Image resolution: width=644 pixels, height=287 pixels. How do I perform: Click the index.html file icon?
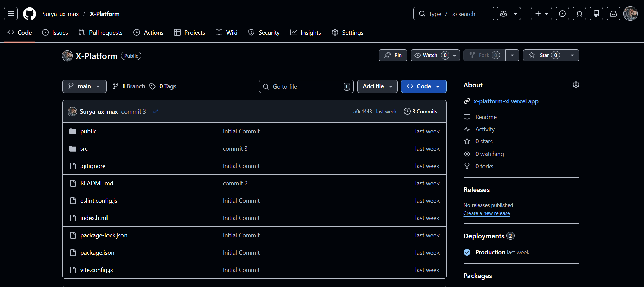pyautogui.click(x=73, y=218)
